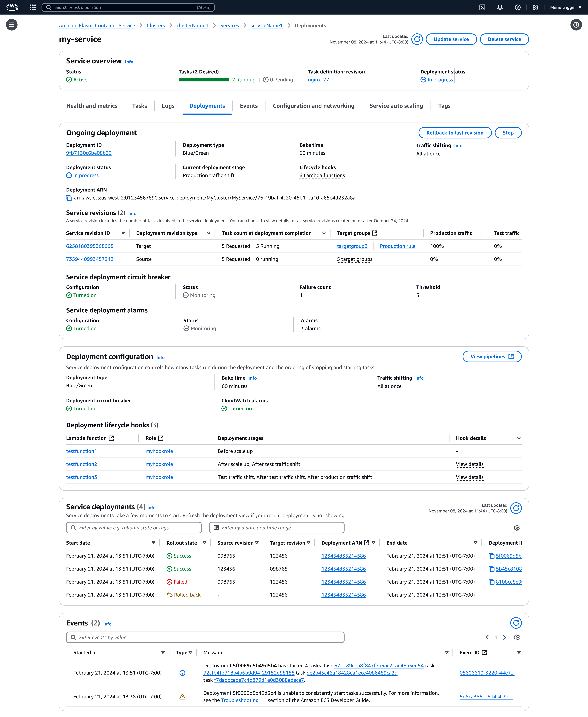
Task: Refresh the my-service page header
Action: pyautogui.click(x=417, y=39)
